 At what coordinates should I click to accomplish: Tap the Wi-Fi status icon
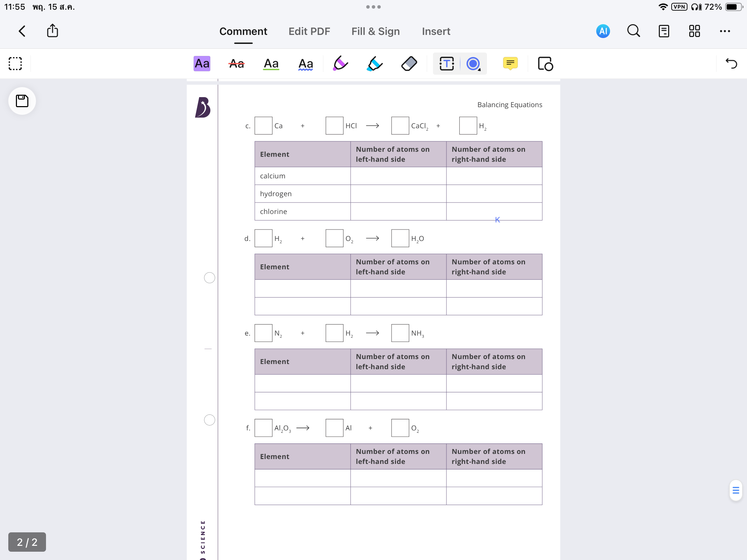tap(663, 7)
